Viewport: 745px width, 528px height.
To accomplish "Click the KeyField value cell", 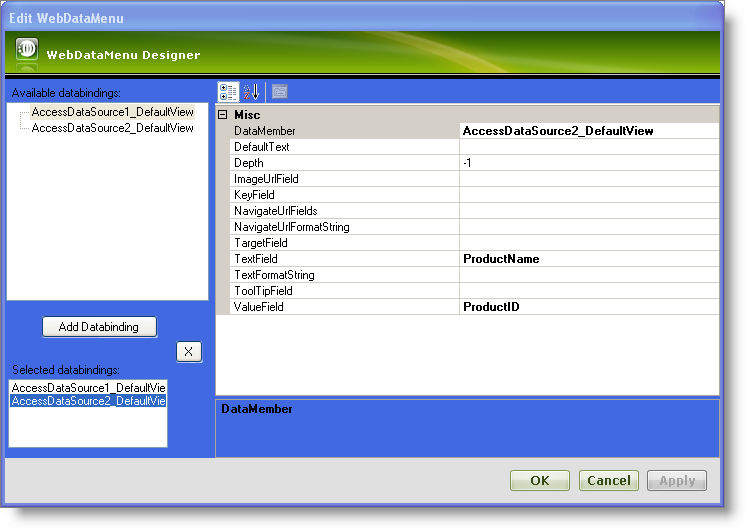I will coord(589,195).
